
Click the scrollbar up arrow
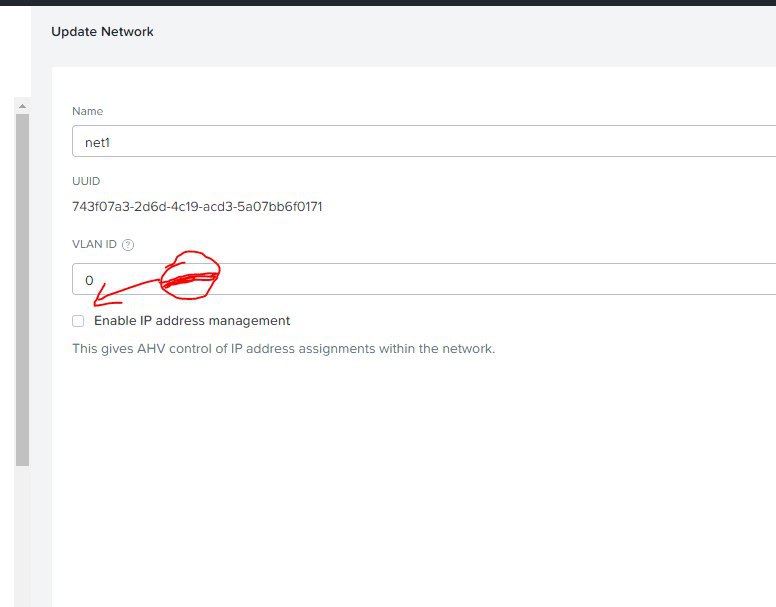coord(22,106)
